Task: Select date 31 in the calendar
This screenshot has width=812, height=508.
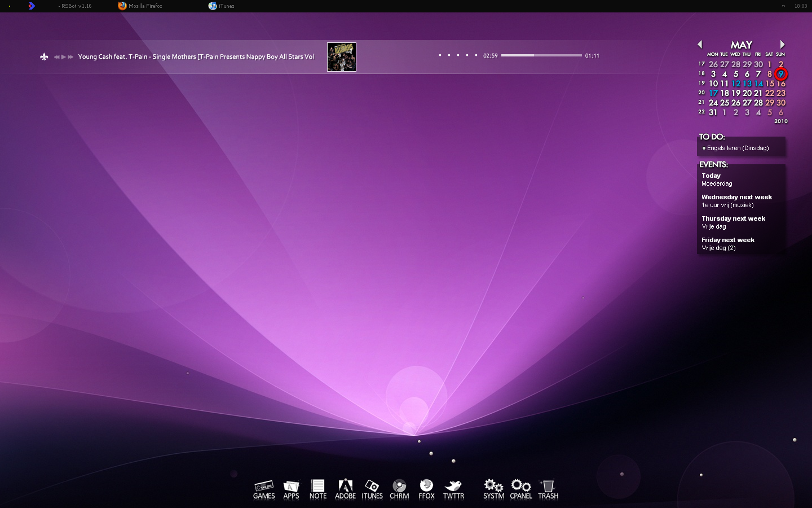Action: click(713, 112)
